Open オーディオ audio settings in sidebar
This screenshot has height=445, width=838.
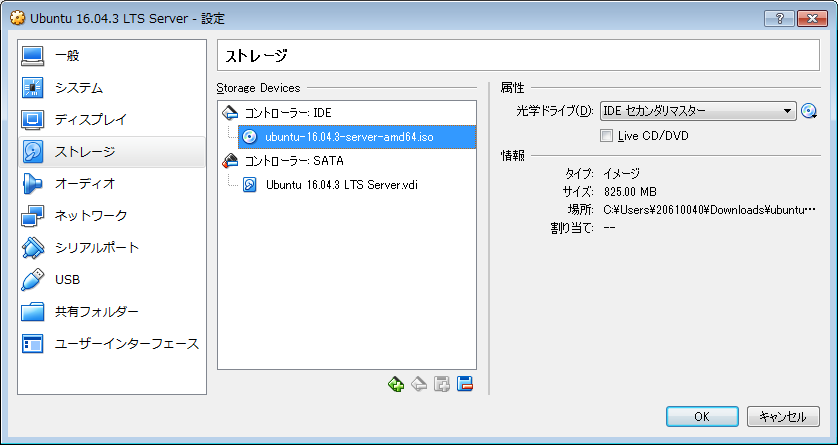tap(84, 183)
